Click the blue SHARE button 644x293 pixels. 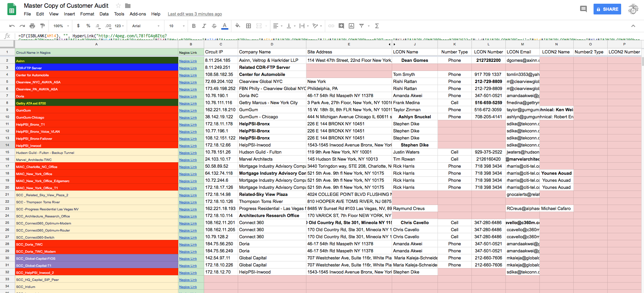coord(607,9)
